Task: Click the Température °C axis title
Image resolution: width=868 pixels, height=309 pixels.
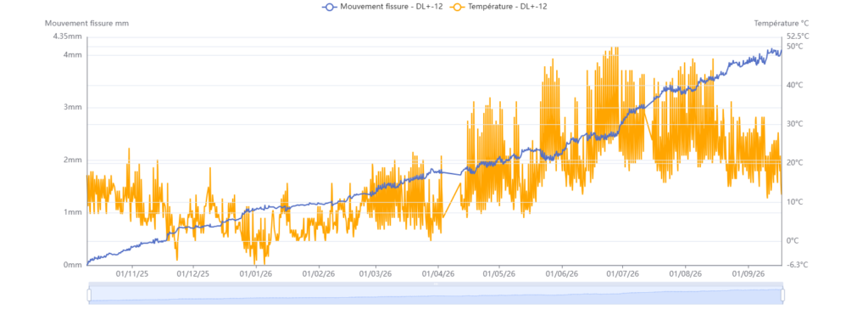Action: [x=782, y=23]
